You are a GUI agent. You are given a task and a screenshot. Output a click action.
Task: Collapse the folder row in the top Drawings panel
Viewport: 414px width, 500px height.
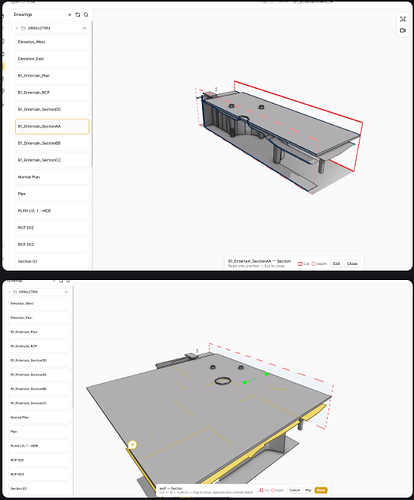17,28
